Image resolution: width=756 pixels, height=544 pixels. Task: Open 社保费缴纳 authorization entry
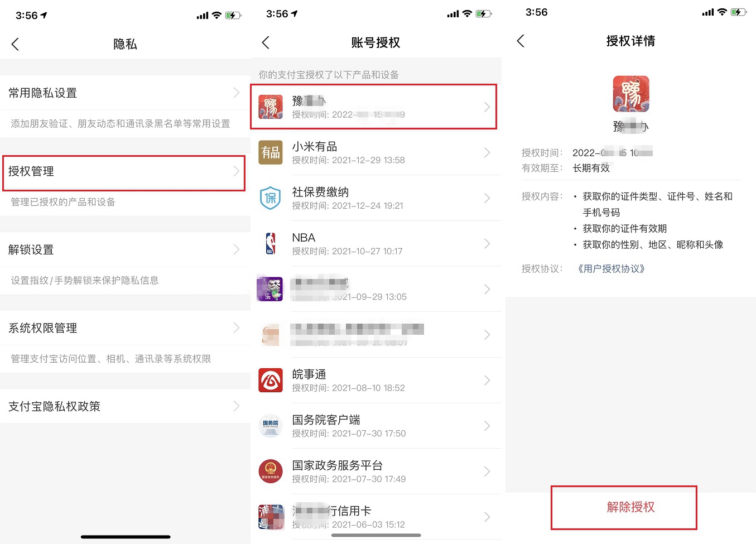click(376, 198)
